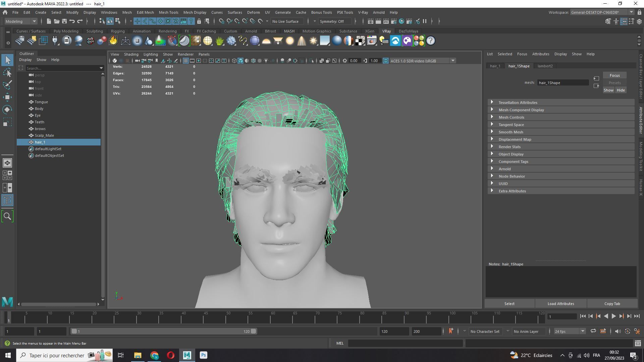644x362 pixels.
Task: Open the 24 fps frame rate dropdown
Action: pyautogui.click(x=569, y=331)
